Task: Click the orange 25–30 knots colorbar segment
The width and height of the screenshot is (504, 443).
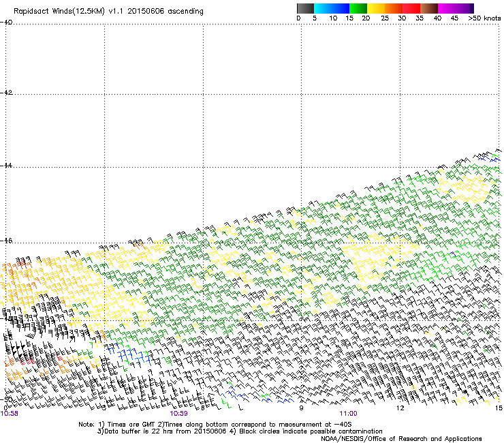Action: [394, 8]
